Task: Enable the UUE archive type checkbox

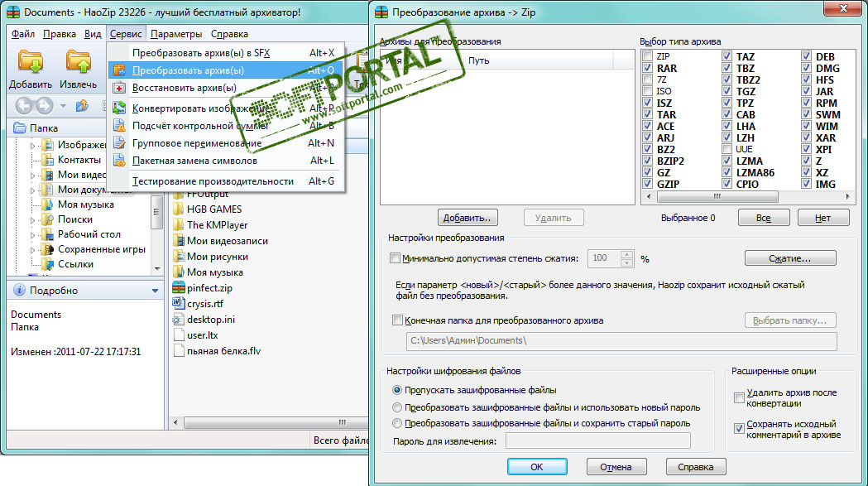Action: point(727,149)
